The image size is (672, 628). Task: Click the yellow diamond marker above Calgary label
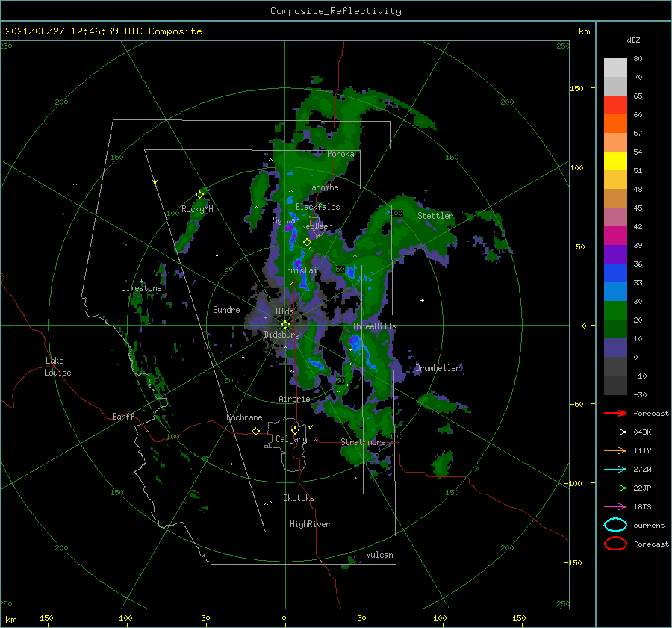pyautogui.click(x=295, y=430)
